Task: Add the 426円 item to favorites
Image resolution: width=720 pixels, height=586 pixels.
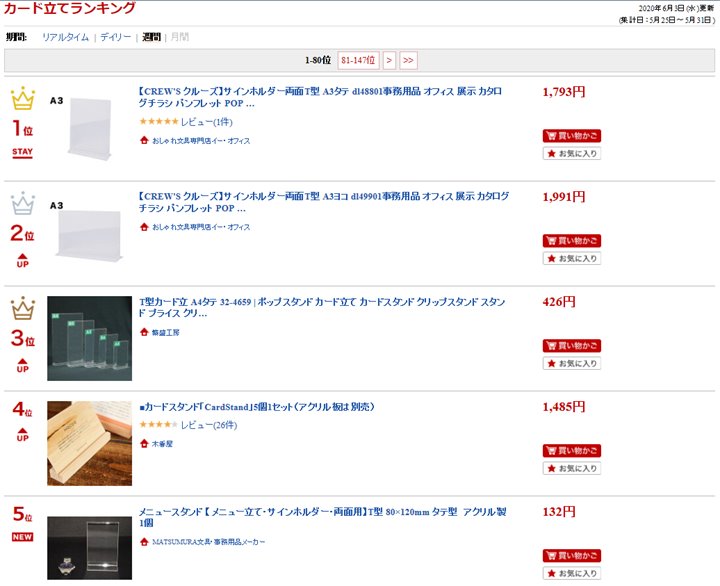Action: [572, 363]
